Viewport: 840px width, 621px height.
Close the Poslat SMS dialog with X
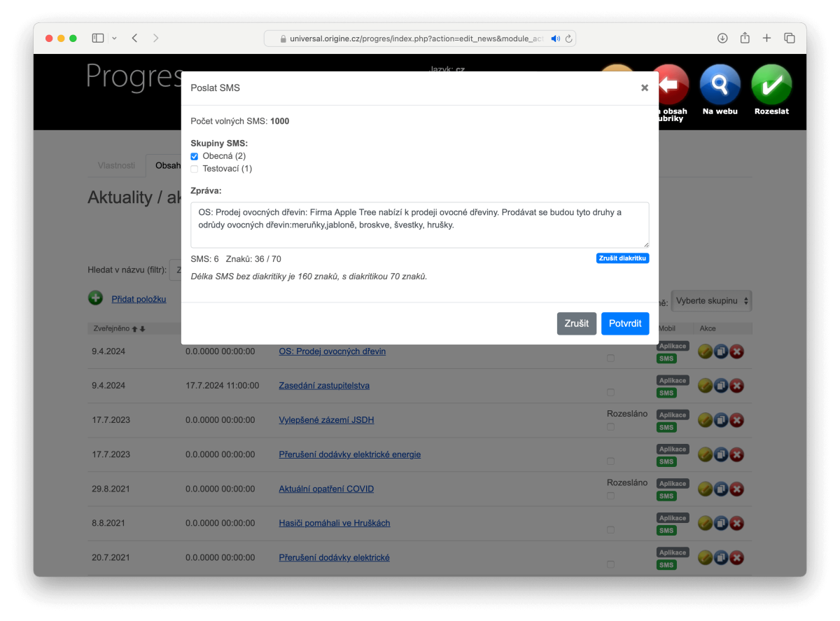pos(644,88)
